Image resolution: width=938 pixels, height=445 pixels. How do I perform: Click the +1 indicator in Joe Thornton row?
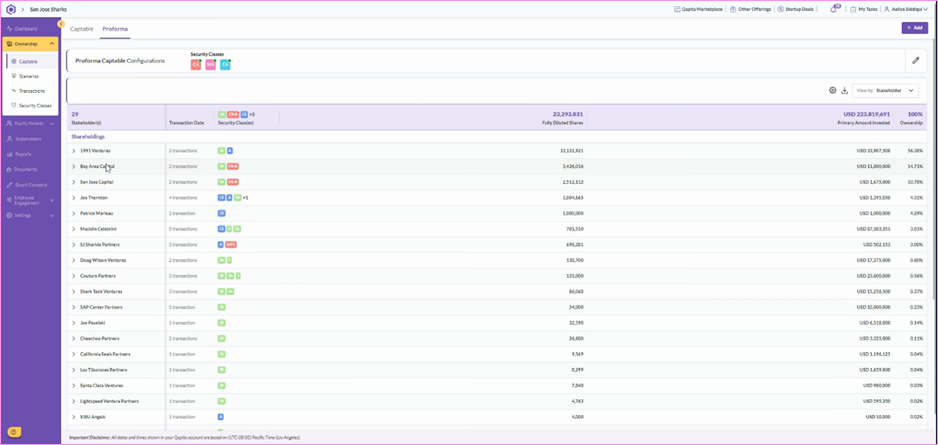click(245, 197)
